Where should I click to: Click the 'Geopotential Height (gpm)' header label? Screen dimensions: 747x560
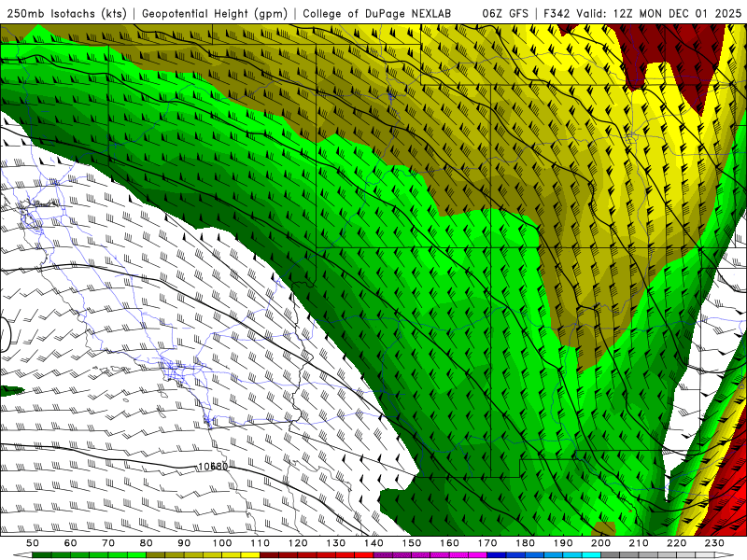[x=215, y=13]
